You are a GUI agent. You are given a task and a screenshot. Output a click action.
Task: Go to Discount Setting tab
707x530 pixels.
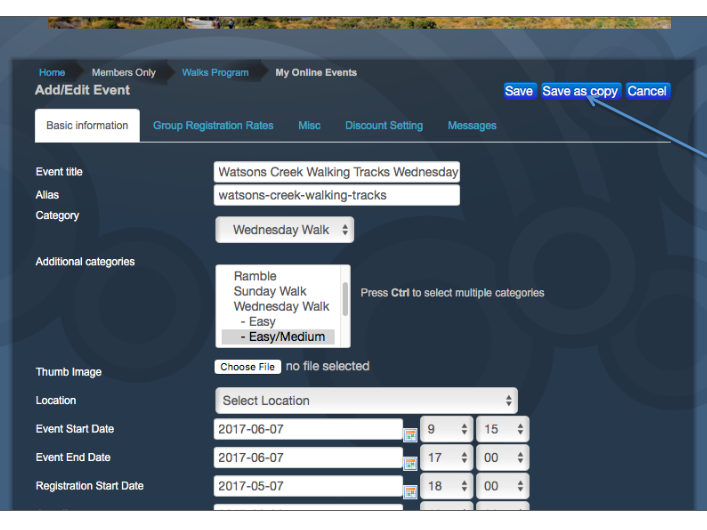tap(384, 126)
